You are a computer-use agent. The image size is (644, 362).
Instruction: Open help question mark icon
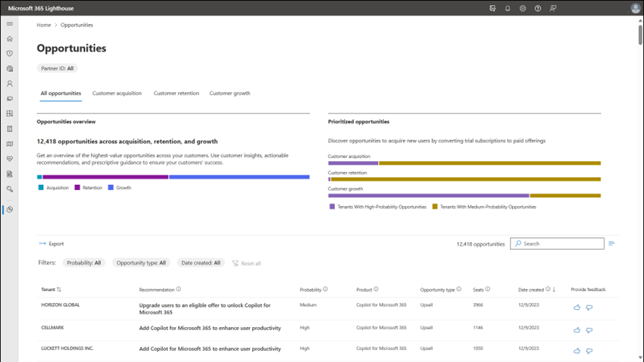(538, 8)
